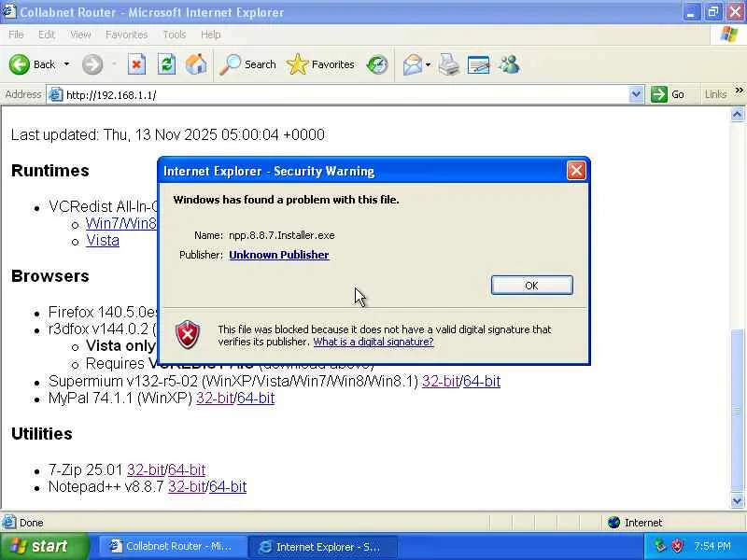Viewport: 747px width, 560px height.
Task: Click the 'Done' status bar text
Action: (32, 523)
